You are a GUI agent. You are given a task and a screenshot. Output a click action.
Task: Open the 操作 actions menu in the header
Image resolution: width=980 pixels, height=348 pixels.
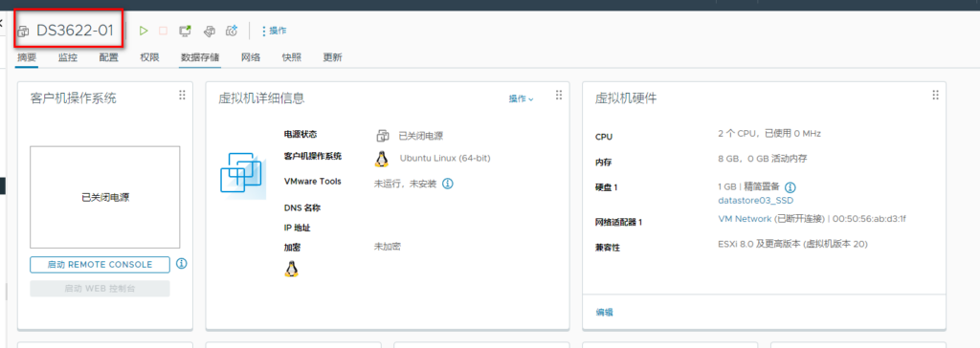coord(275,30)
